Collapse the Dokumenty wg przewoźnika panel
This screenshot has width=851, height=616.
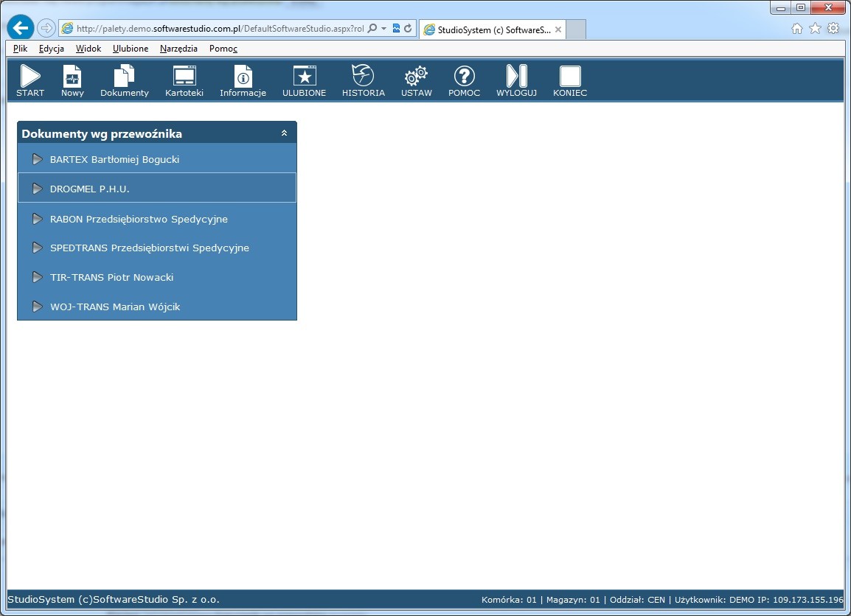284,133
